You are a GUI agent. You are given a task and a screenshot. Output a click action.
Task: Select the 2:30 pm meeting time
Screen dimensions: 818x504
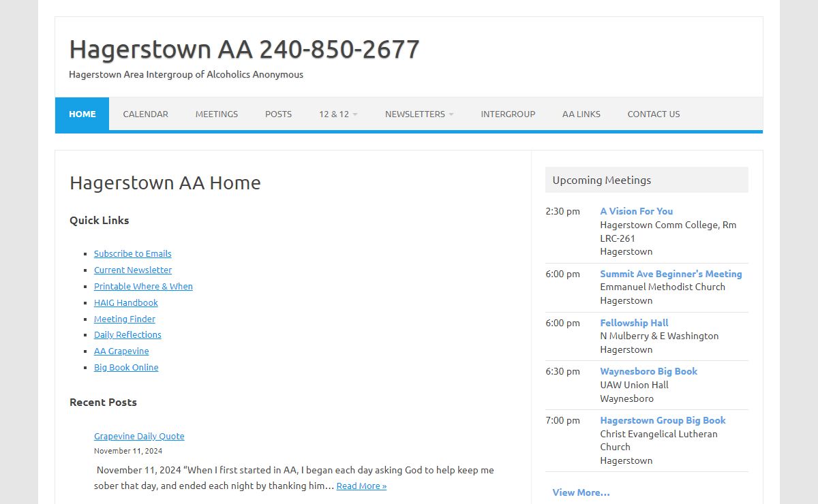coord(562,211)
